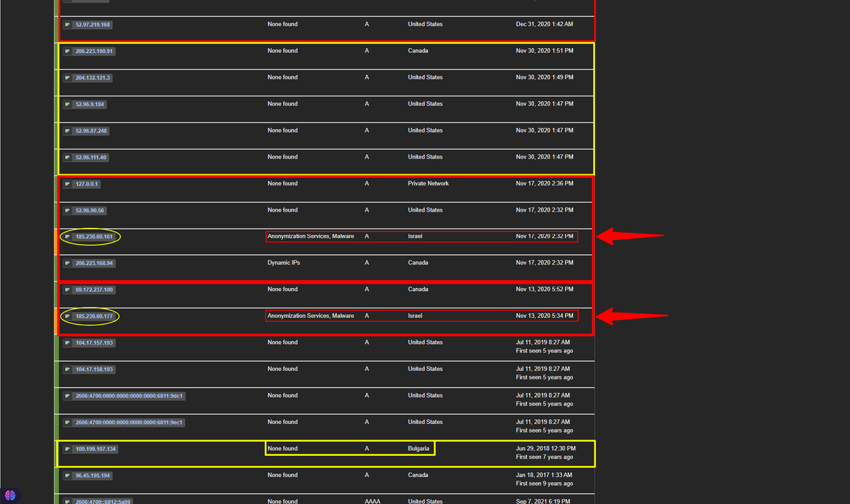This screenshot has height=504, width=850.
Task: Click Anonymization Services, Malware for 185.230.60.161
Action: pyautogui.click(x=310, y=236)
